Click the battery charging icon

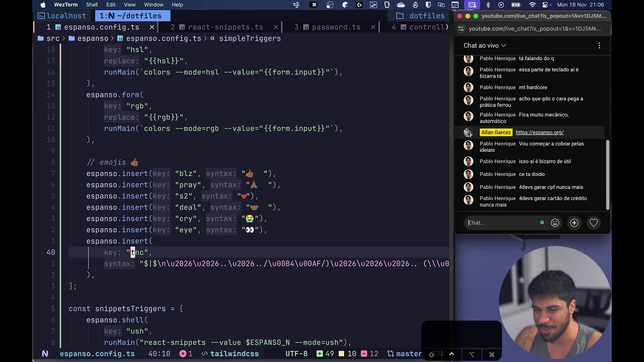[x=517, y=5]
